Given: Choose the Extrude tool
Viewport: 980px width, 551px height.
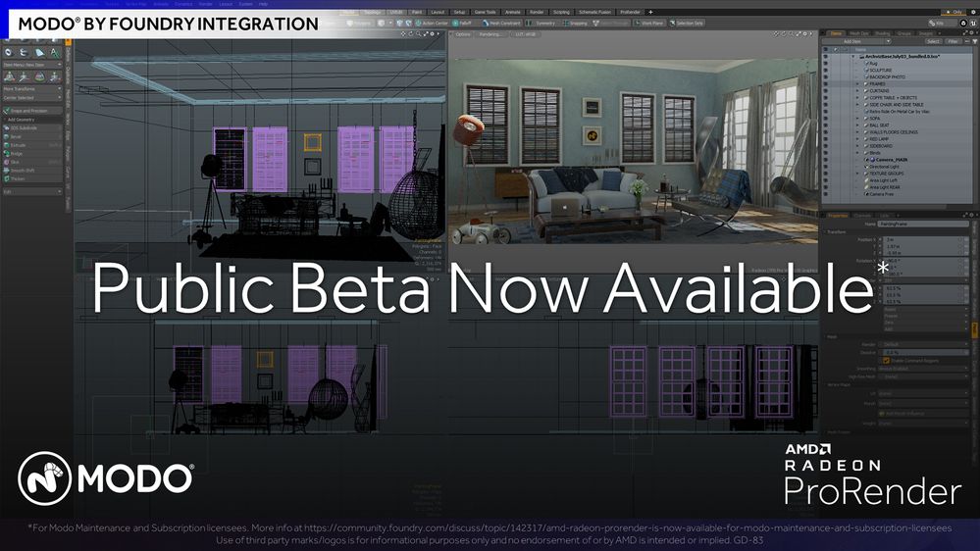Looking at the screenshot, I should pyautogui.click(x=32, y=145).
